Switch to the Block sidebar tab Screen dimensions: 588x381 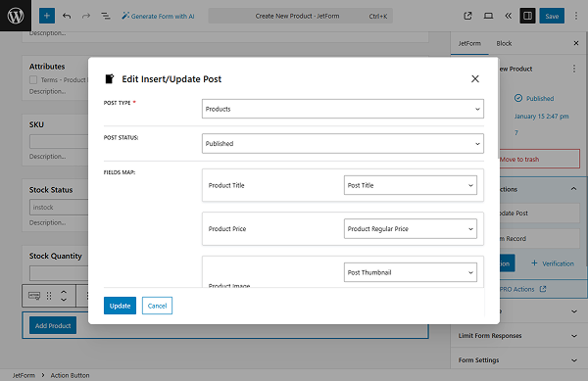[504, 43]
